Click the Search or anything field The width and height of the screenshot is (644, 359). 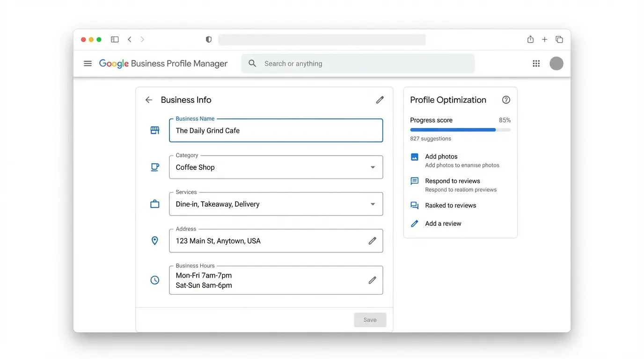(x=358, y=63)
